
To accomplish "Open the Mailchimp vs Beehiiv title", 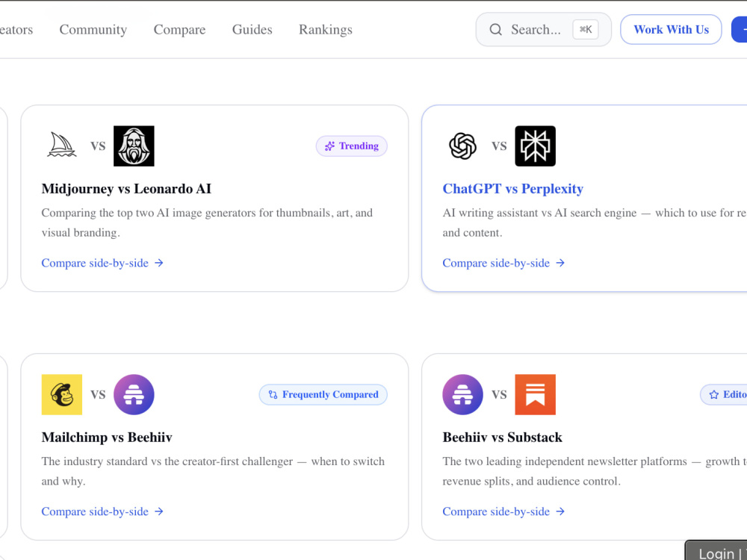I will click(x=107, y=437).
